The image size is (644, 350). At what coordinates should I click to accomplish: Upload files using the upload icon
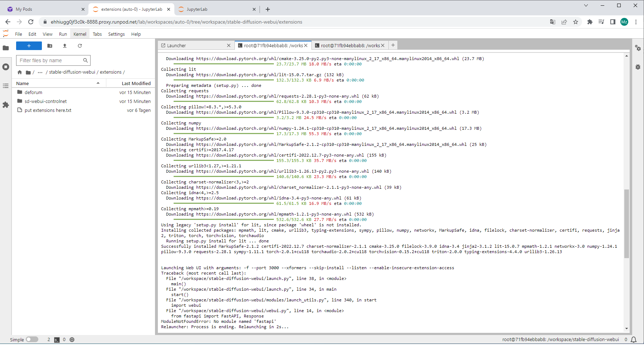coord(65,46)
